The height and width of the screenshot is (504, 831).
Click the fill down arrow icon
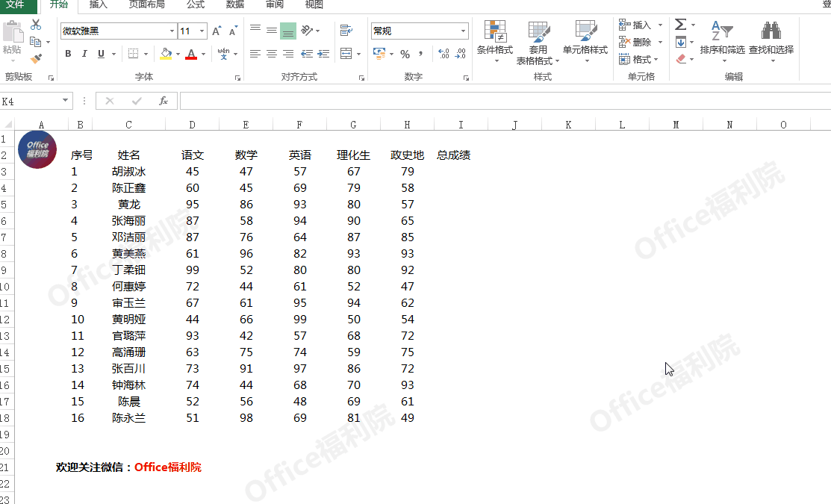pyautogui.click(x=681, y=42)
